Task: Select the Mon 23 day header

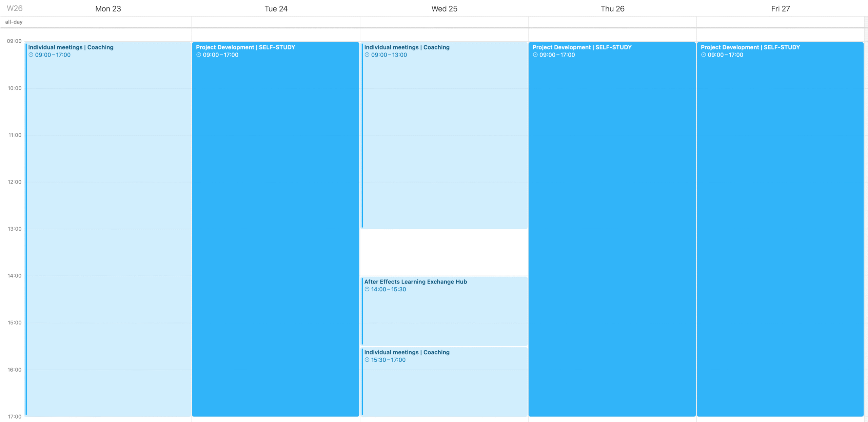Action: (x=108, y=9)
